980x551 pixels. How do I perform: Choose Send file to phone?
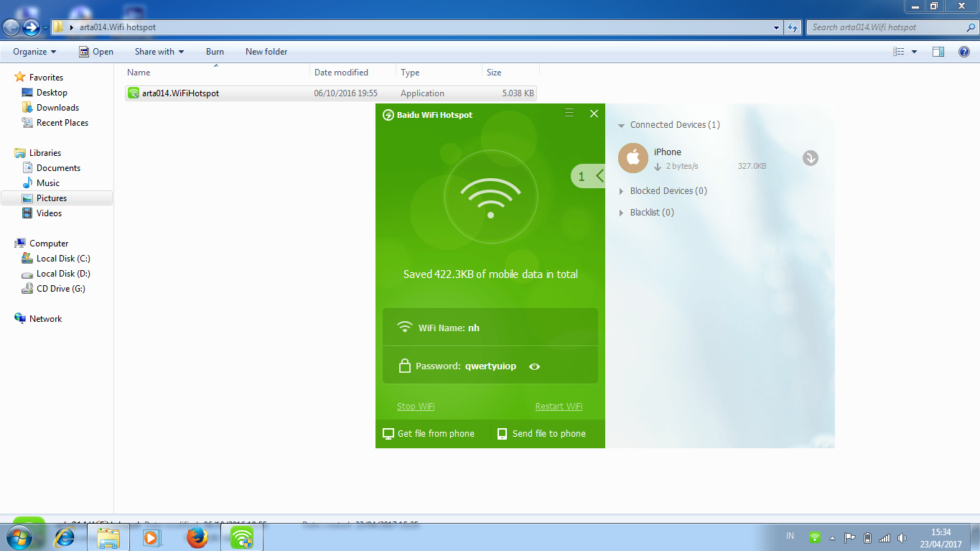(x=541, y=434)
